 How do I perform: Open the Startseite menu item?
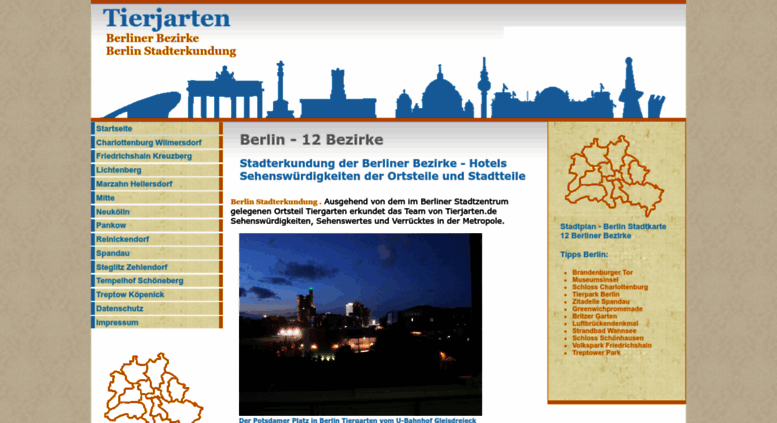(157, 128)
